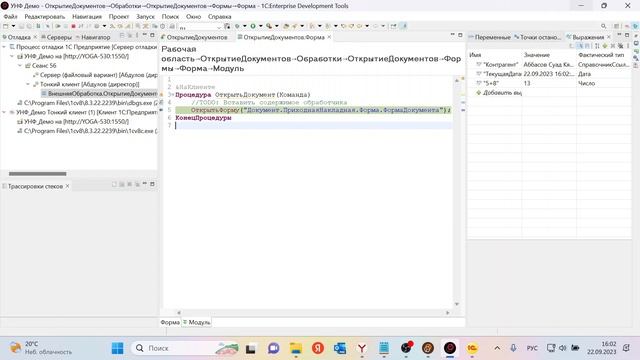Collapse the Процесс отладки 1С tree node

(x=4, y=47)
